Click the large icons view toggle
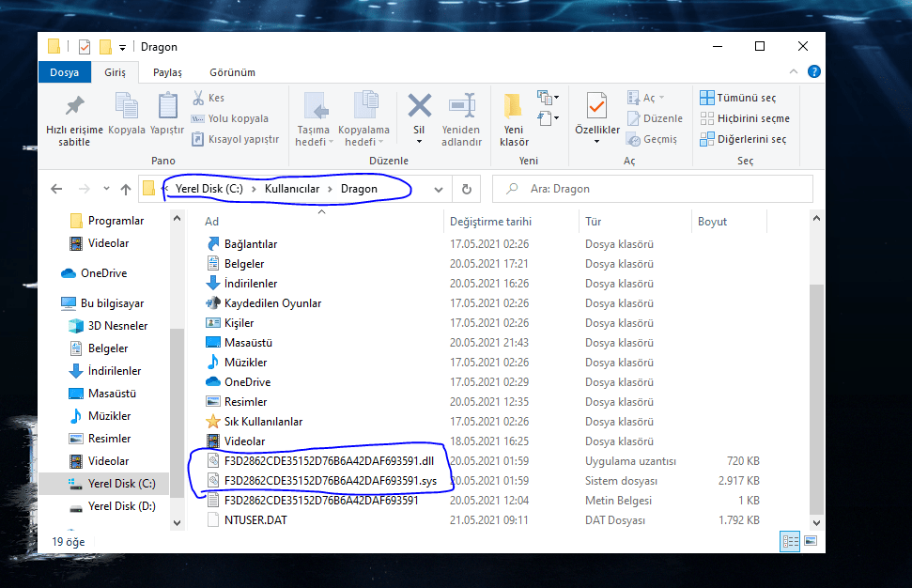This screenshot has height=588, width=912. tap(811, 541)
